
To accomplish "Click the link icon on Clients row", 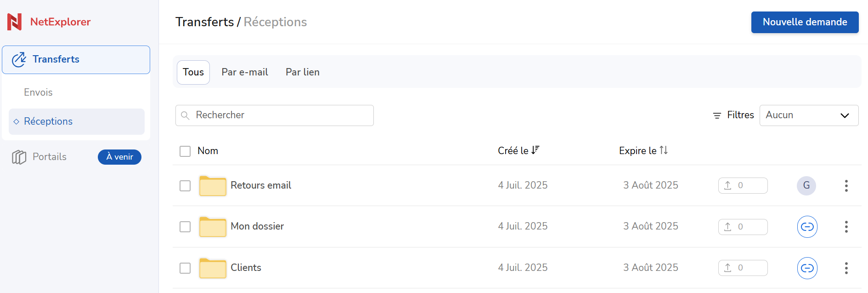I will [807, 268].
